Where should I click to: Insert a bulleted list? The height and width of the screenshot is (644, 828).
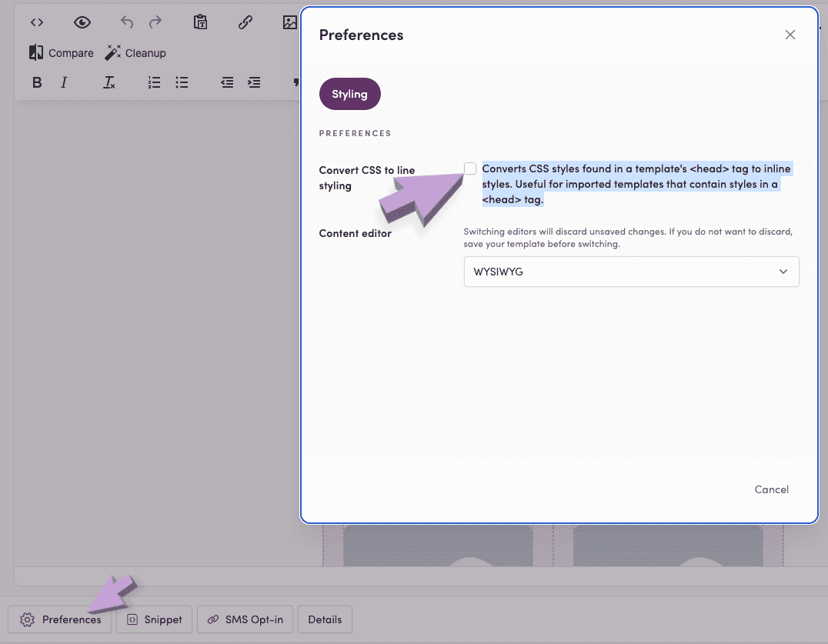point(182,82)
